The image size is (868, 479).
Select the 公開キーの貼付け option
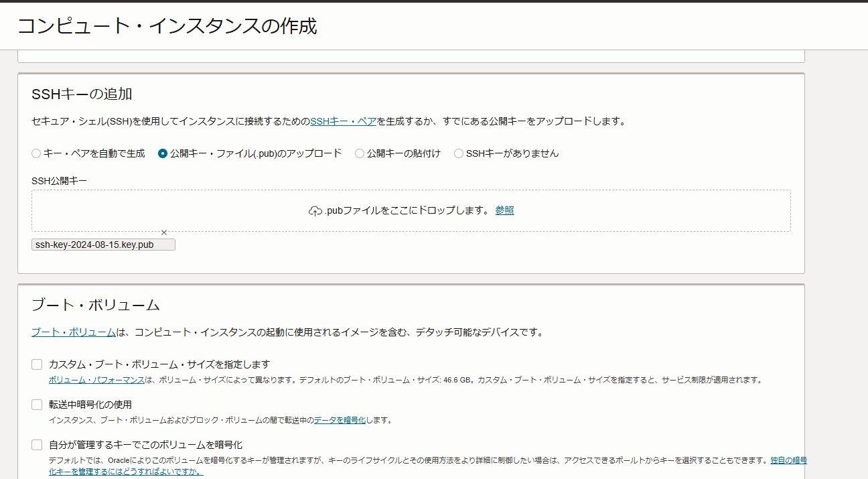coord(359,153)
